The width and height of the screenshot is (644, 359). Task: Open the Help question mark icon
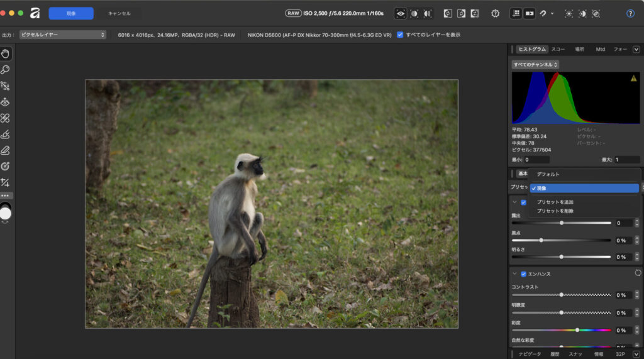coord(630,13)
